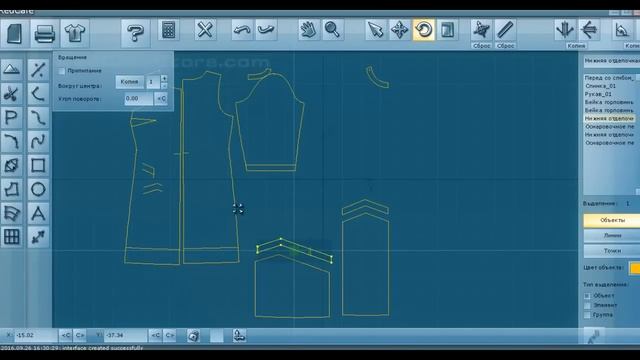This screenshot has width=640, height=360.
Task: Click the Y coordinate input field
Action: tap(125, 336)
